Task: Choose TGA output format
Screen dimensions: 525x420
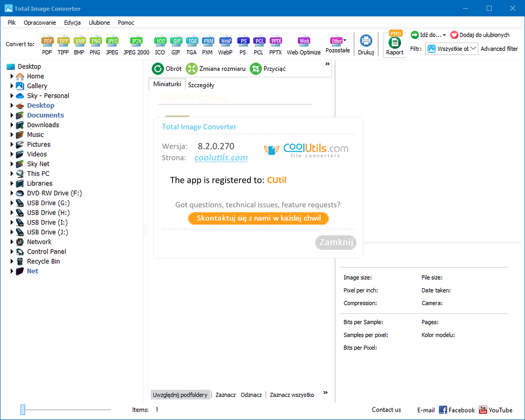Action: point(192,45)
